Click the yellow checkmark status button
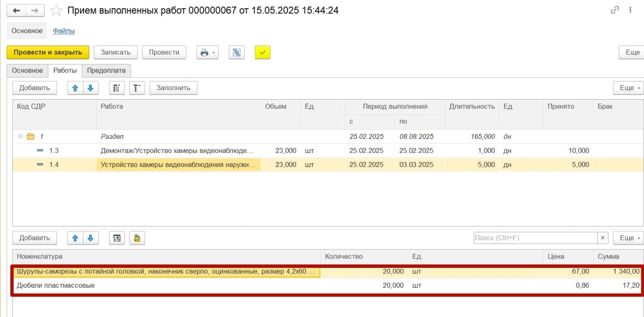This screenshot has height=317, width=644. tap(263, 52)
